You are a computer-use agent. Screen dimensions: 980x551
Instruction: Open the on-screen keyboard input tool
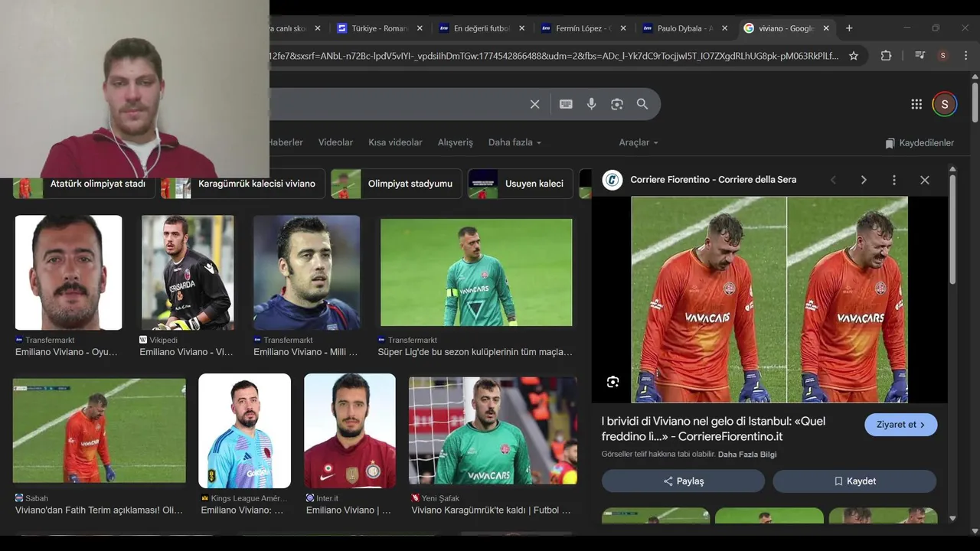[566, 104]
